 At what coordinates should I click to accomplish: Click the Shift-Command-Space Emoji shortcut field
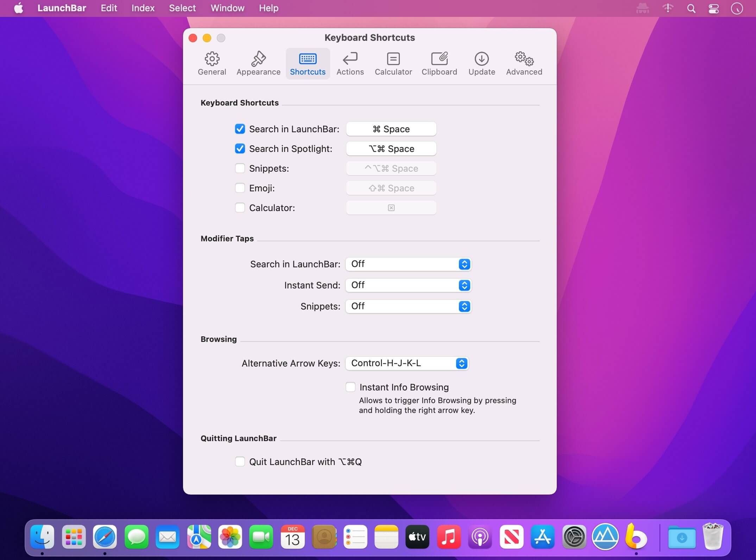coord(391,188)
